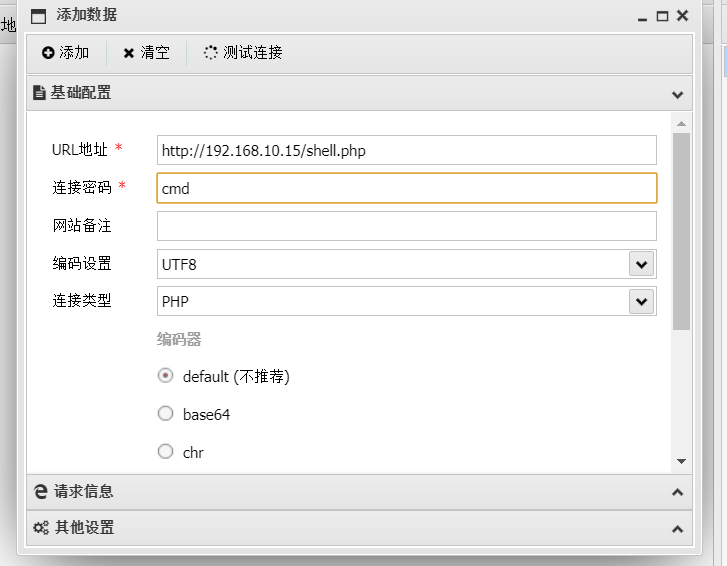Image resolution: width=727 pixels, height=566 pixels.
Task: Click the spinner icon for 测试连接
Action: [x=210, y=52]
